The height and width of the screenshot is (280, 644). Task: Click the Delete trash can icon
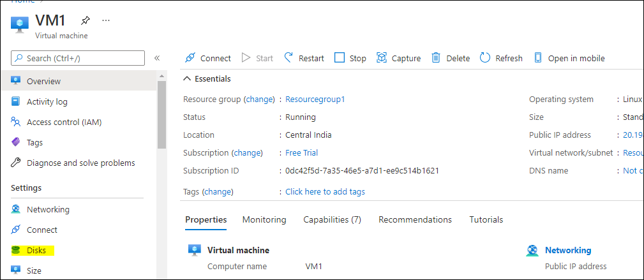(436, 58)
